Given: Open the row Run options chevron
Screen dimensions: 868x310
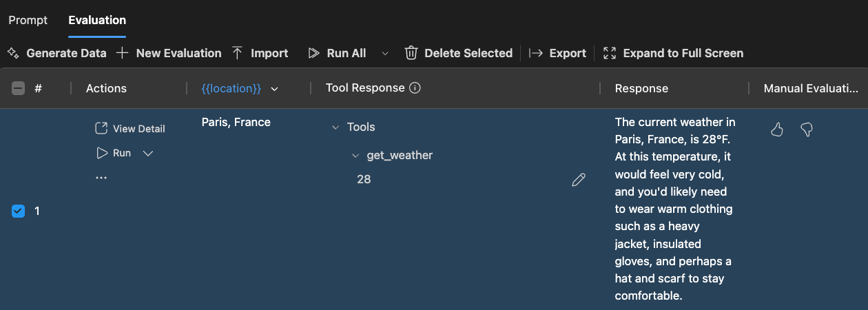Looking at the screenshot, I should [147, 153].
